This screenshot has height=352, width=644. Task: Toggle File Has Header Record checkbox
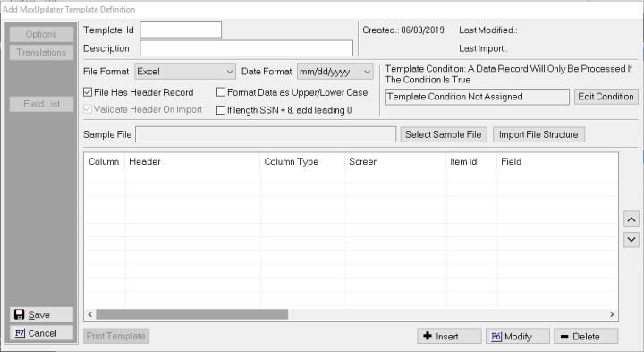pos(88,92)
